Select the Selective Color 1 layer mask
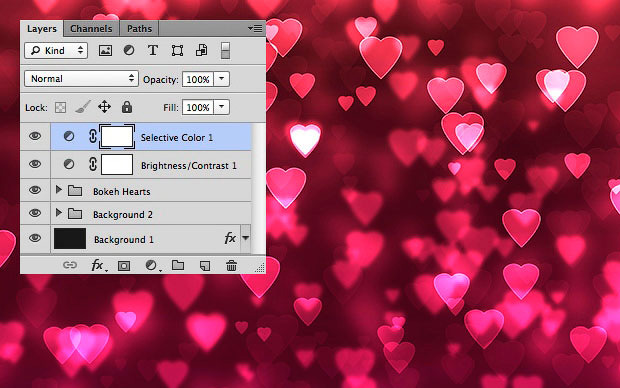Viewport: 620px width, 388px height. pyautogui.click(x=117, y=136)
